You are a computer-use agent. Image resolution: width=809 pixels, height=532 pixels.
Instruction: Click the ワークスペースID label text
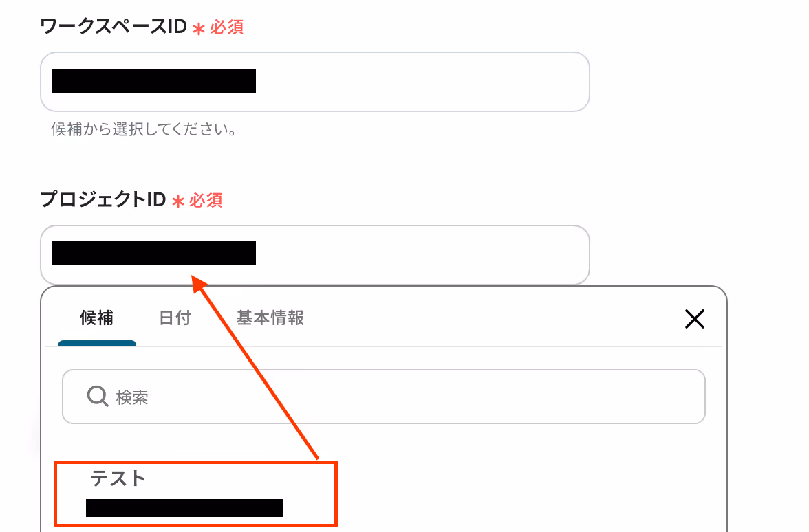coord(114,26)
